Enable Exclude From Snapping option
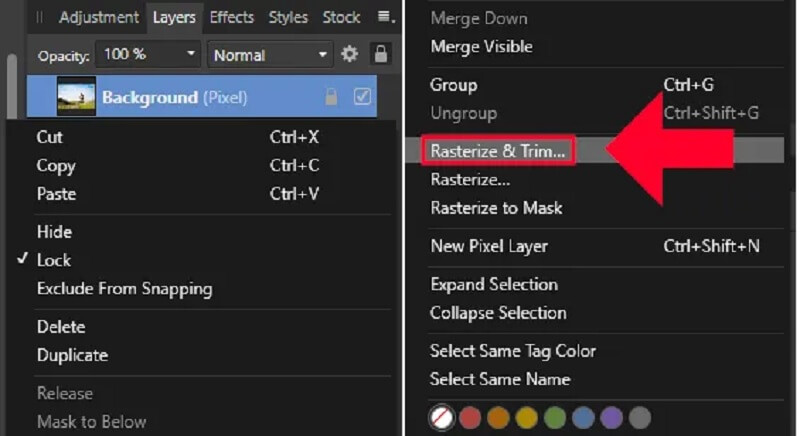The height and width of the screenshot is (436, 800). [124, 289]
